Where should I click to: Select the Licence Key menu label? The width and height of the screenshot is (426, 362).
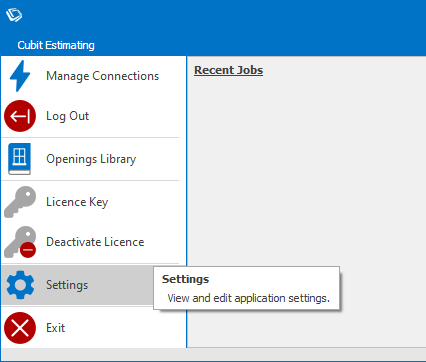pyautogui.click(x=77, y=202)
